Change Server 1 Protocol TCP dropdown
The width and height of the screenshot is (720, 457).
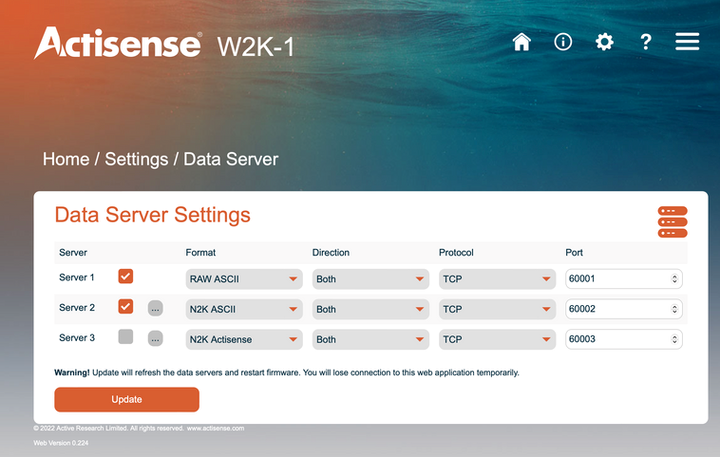[497, 279]
